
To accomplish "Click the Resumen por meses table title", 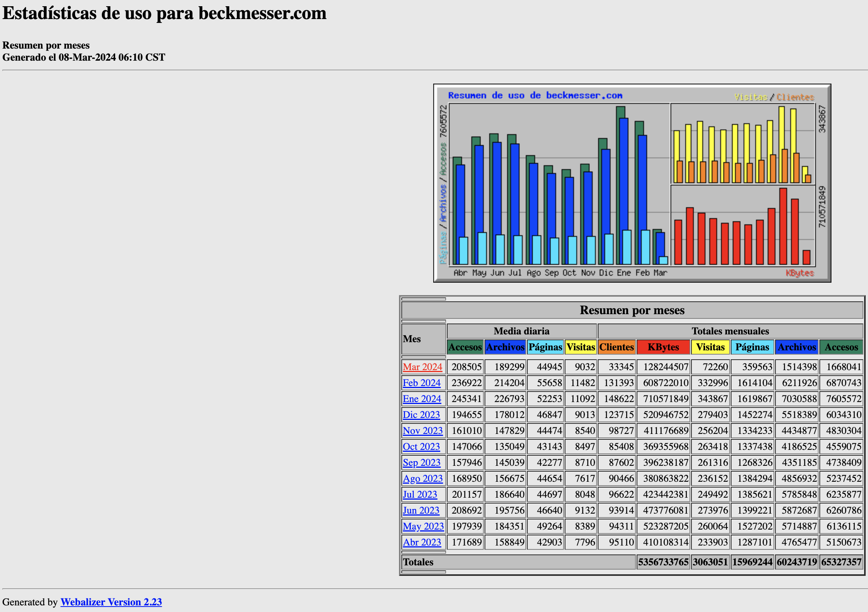I will coord(632,310).
